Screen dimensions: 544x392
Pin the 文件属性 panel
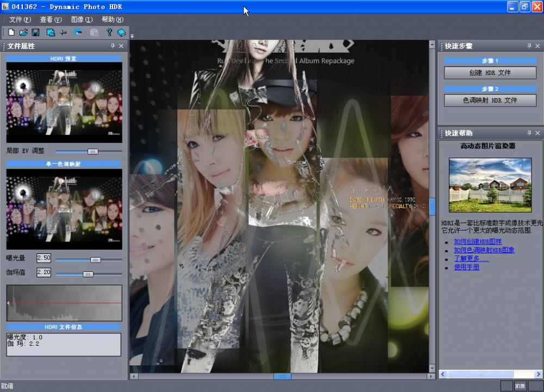coord(113,46)
